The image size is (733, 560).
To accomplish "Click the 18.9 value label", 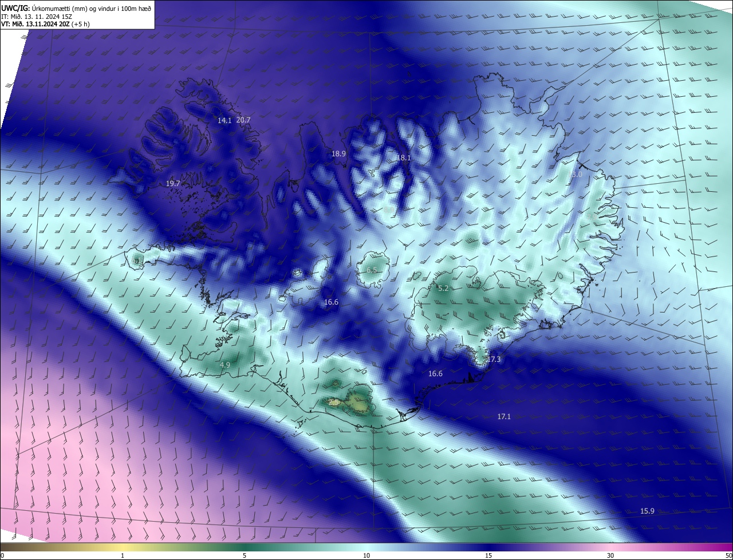I will pos(338,153).
